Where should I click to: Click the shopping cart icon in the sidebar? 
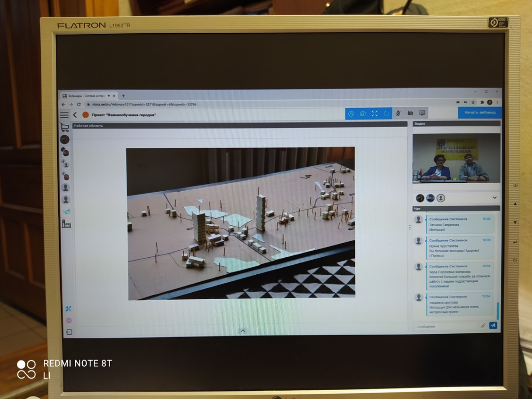click(65, 128)
